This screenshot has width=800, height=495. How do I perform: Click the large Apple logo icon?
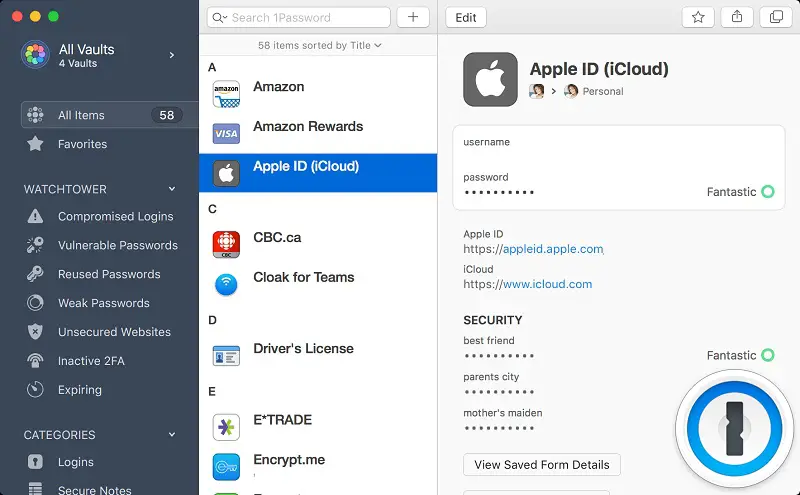click(490, 79)
